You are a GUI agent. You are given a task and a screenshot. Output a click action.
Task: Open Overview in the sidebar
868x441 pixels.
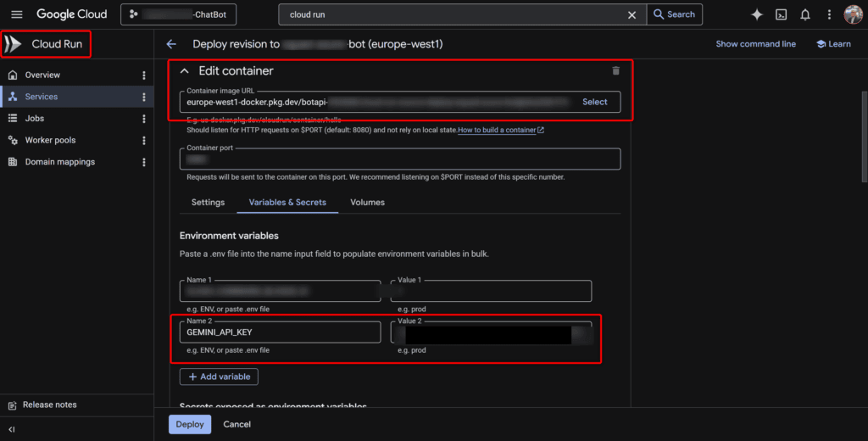(x=42, y=75)
